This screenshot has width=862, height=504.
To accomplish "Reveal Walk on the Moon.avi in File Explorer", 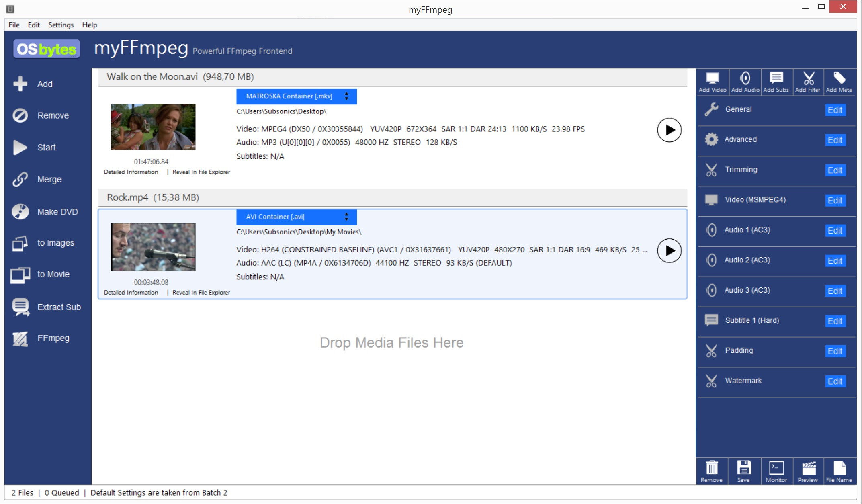I will [201, 172].
